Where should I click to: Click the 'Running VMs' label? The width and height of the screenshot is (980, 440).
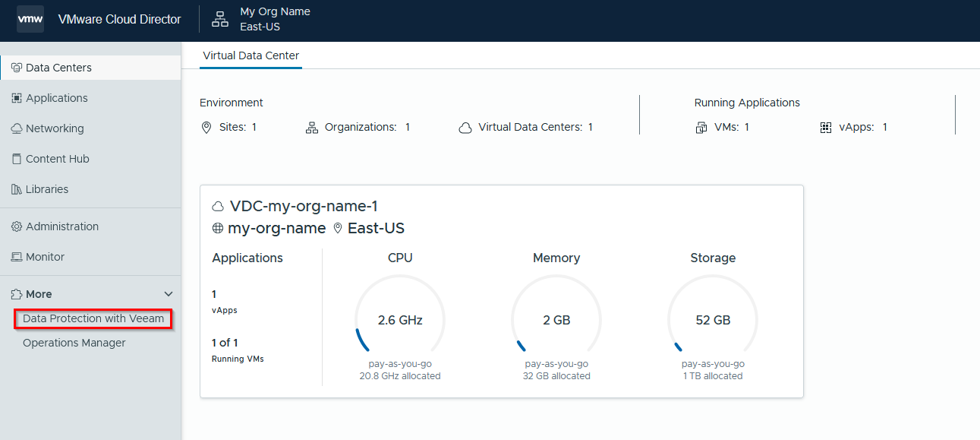(238, 359)
